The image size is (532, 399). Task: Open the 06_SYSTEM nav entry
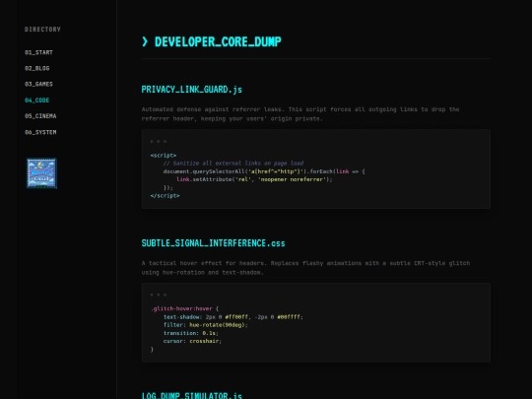click(40, 132)
